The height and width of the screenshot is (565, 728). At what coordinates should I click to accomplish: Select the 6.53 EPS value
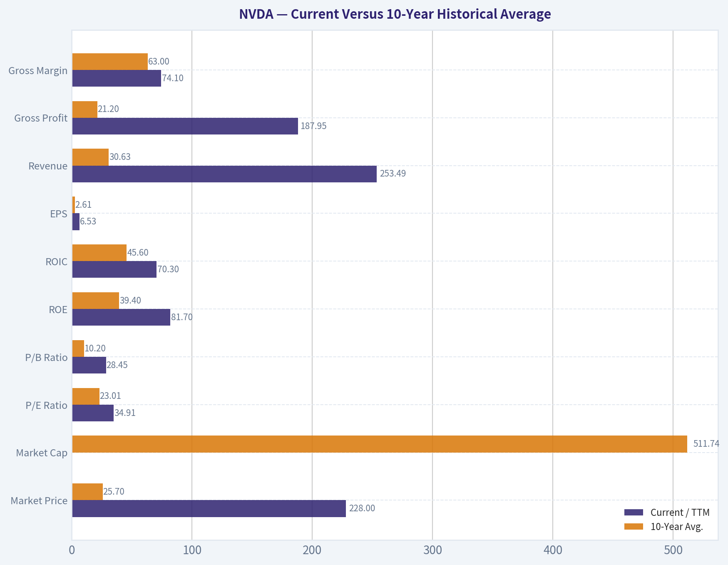pos(88,222)
